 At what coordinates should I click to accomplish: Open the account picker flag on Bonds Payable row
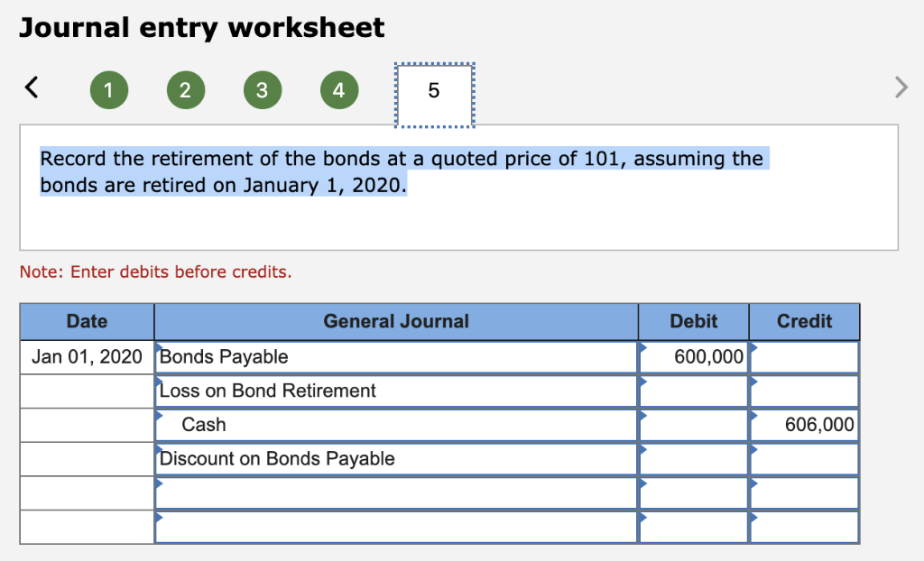tap(161, 348)
